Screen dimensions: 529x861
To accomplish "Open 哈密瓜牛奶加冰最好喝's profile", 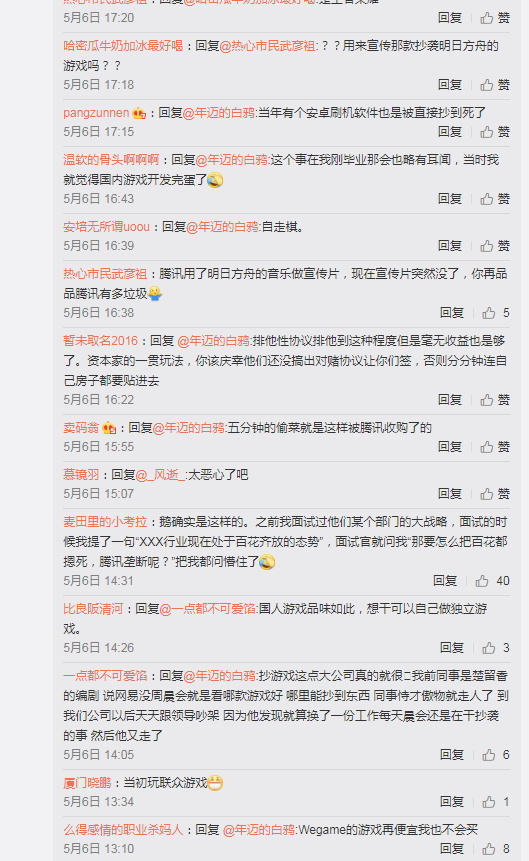I will coord(123,46).
